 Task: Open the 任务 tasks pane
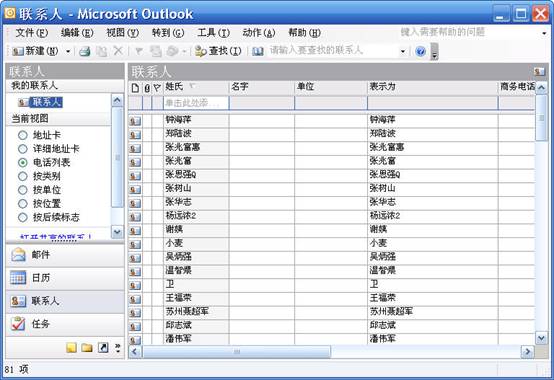point(65,324)
